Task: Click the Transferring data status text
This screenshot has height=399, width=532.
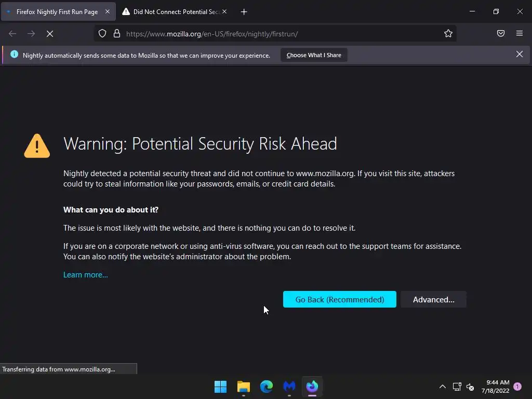Action: pos(59,369)
